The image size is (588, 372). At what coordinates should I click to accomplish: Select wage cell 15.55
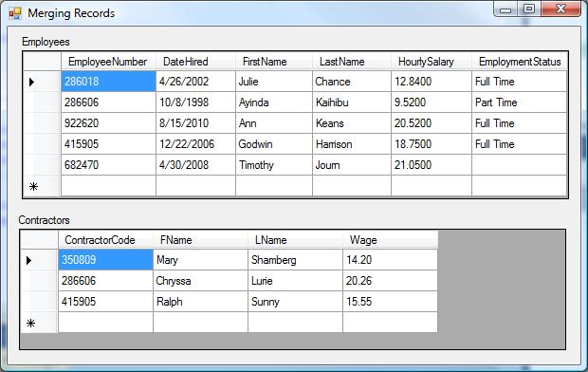(x=391, y=302)
